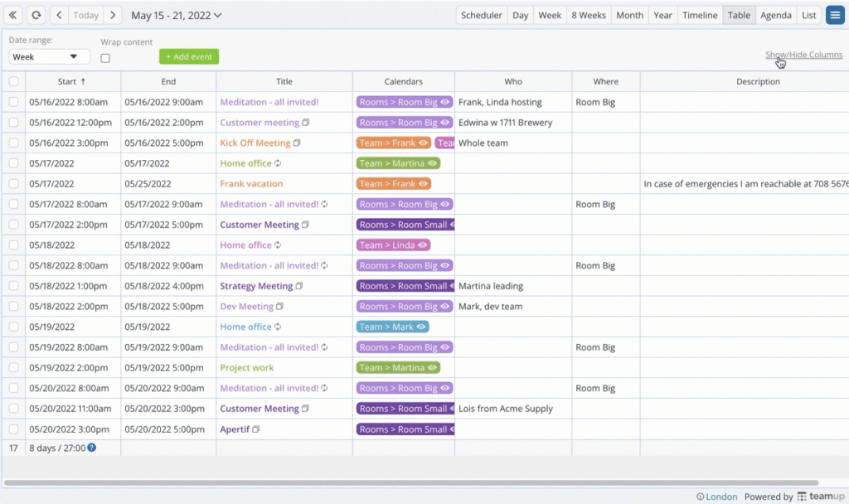
Task: Select checkbox for Apertif row
Action: pos(13,429)
